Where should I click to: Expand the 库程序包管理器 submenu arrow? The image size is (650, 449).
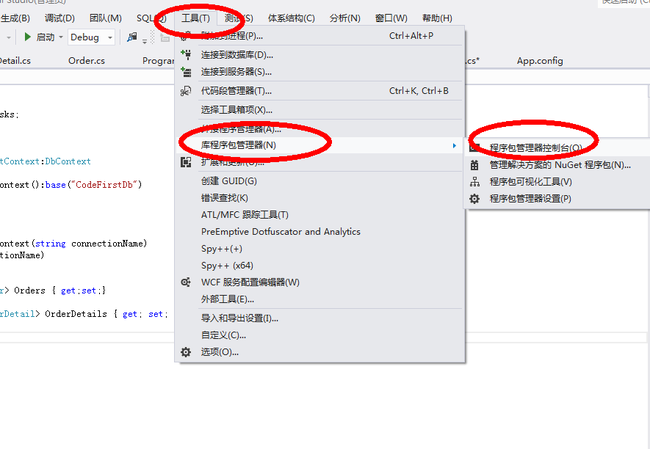click(454, 146)
